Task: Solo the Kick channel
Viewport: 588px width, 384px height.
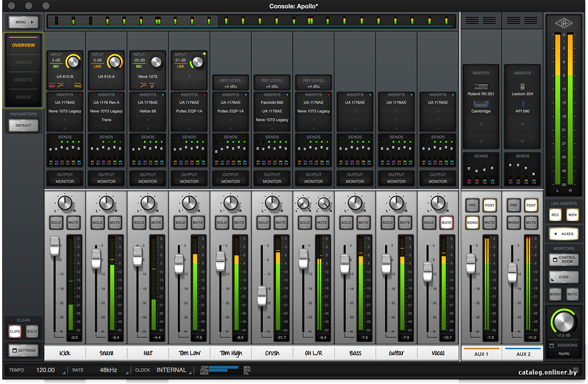Action: click(56, 222)
